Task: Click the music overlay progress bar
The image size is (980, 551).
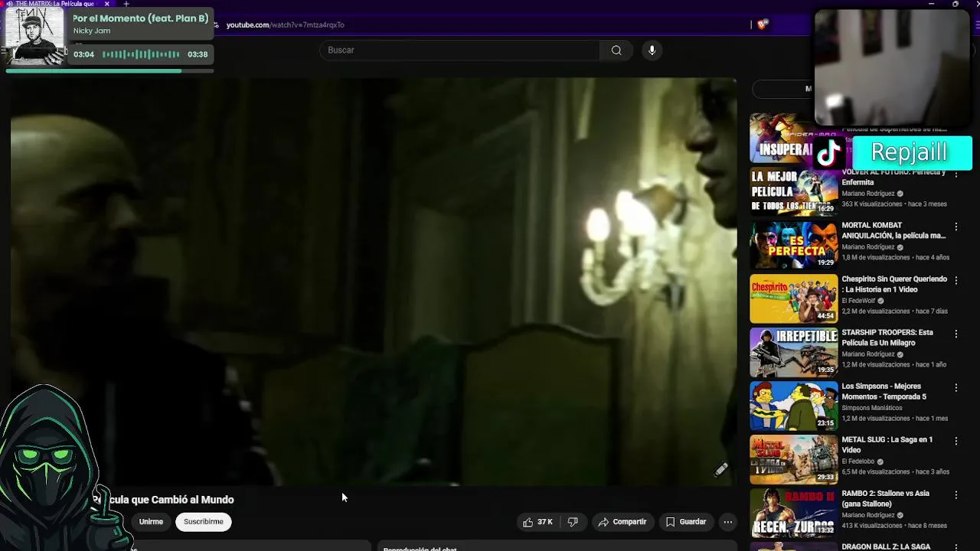Action: [109, 71]
